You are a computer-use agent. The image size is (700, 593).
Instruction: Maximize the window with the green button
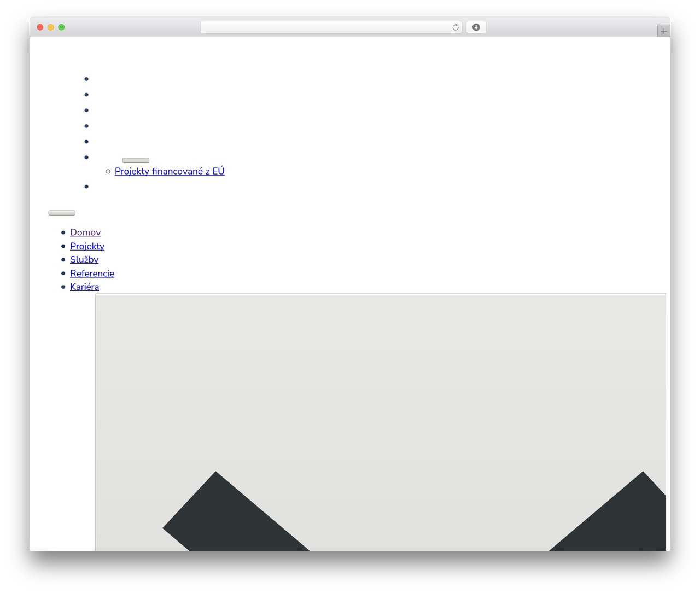(x=61, y=27)
